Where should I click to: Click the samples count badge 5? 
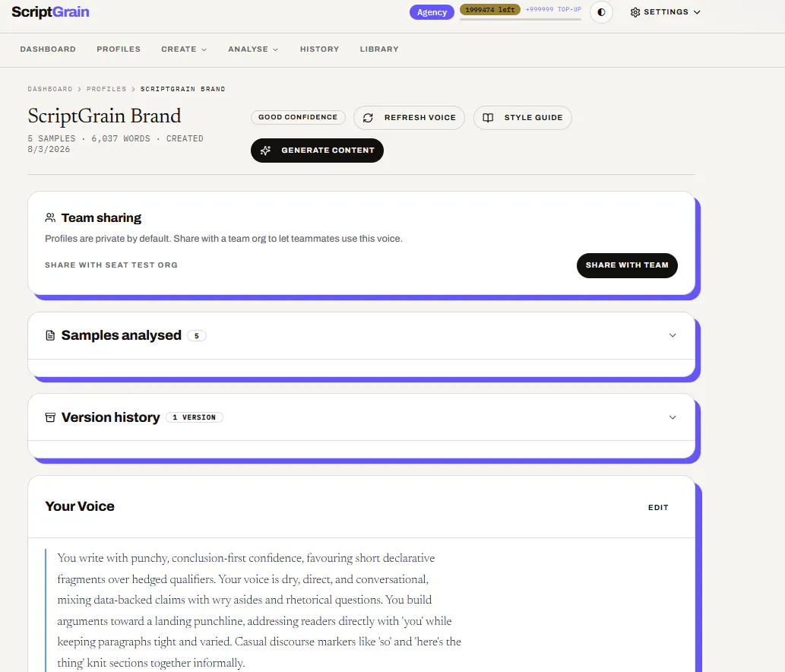197,336
